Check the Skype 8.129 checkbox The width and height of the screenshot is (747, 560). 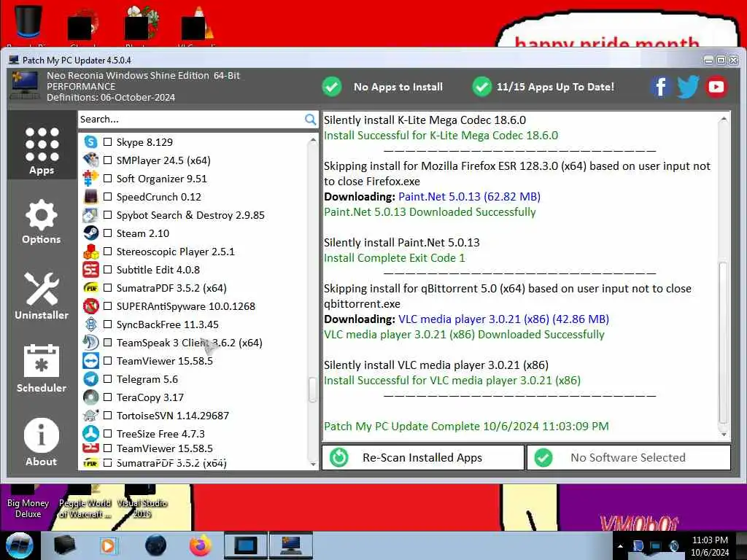(x=108, y=142)
